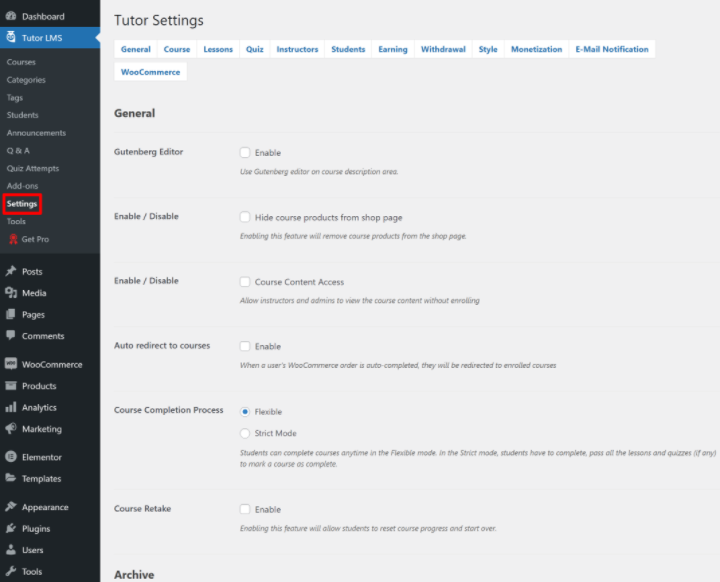Switch to the Quiz settings tab
This screenshot has height=582, width=720.
pos(255,49)
